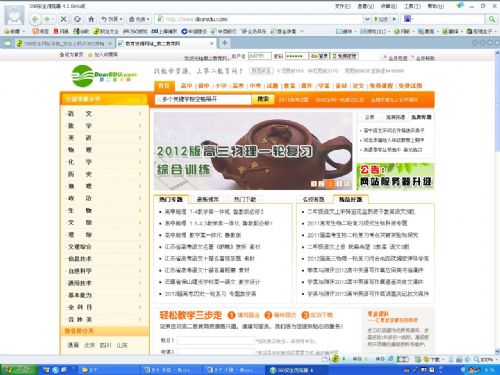500x375 pixels.
Task: Open a new tab with plus icon
Action: (225, 43)
